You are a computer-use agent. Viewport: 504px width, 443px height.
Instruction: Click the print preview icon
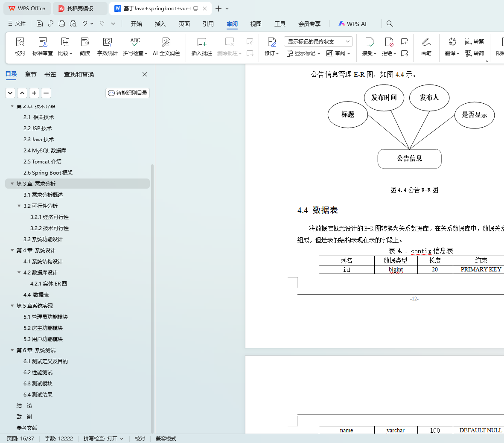[x=73, y=23]
